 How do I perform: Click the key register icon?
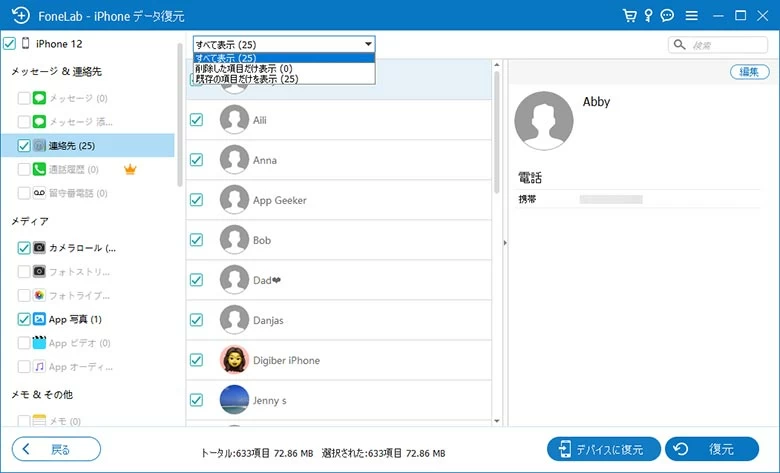click(x=648, y=15)
